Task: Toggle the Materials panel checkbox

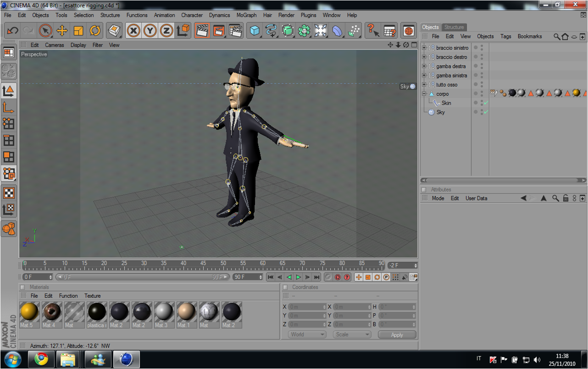Action: (x=22, y=287)
